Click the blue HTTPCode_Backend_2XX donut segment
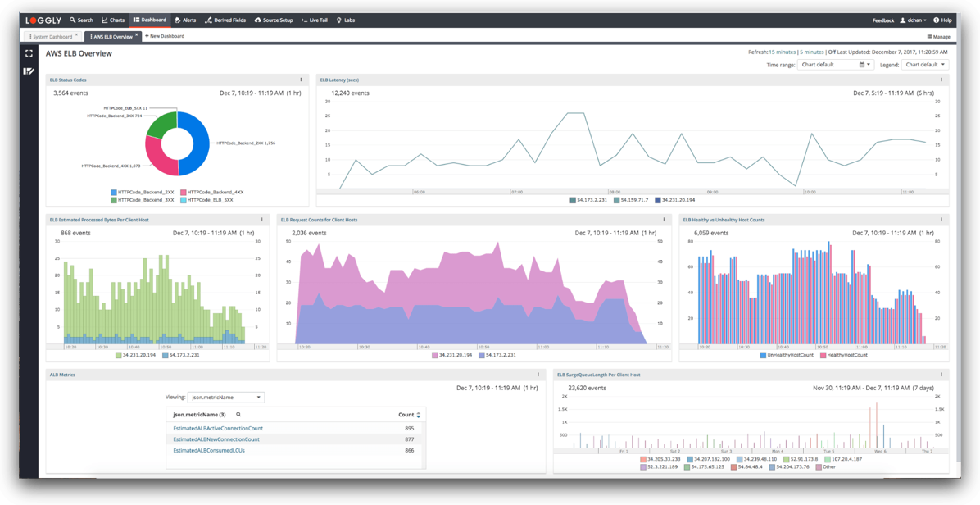 pos(197,143)
